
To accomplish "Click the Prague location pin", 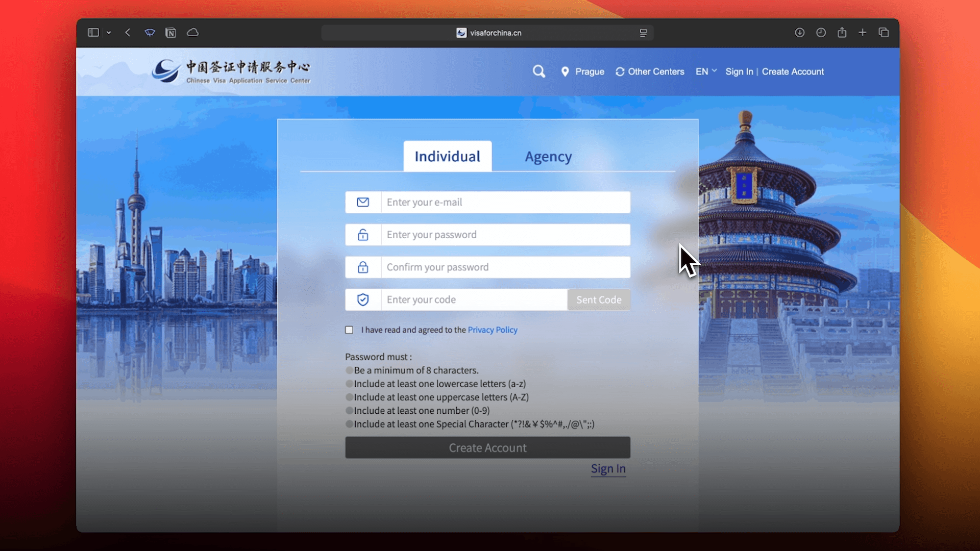I will tap(565, 72).
